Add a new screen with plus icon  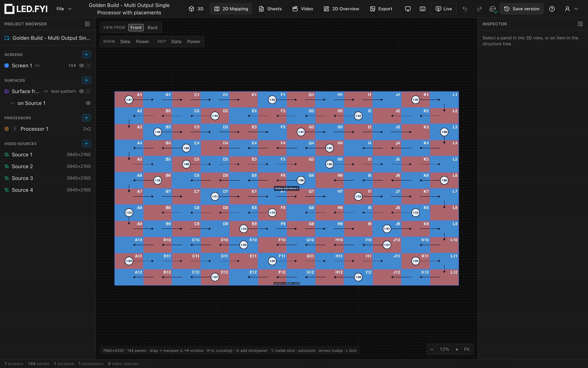coord(86,54)
